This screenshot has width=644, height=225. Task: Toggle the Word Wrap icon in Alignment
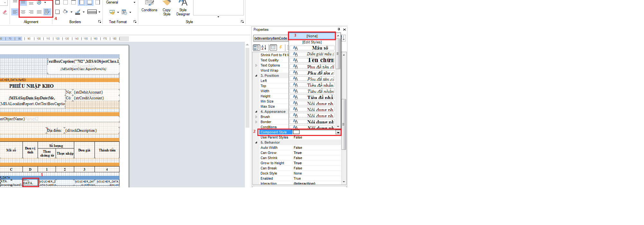[x=47, y=12]
